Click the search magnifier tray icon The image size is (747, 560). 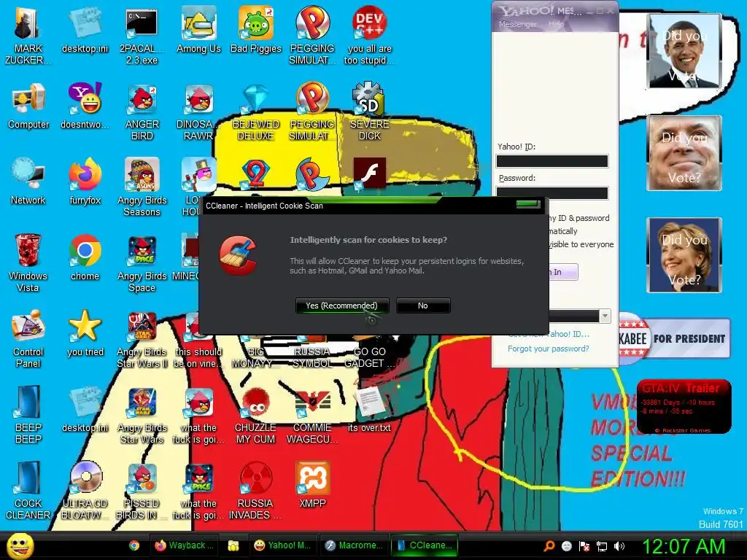pyautogui.click(x=549, y=546)
